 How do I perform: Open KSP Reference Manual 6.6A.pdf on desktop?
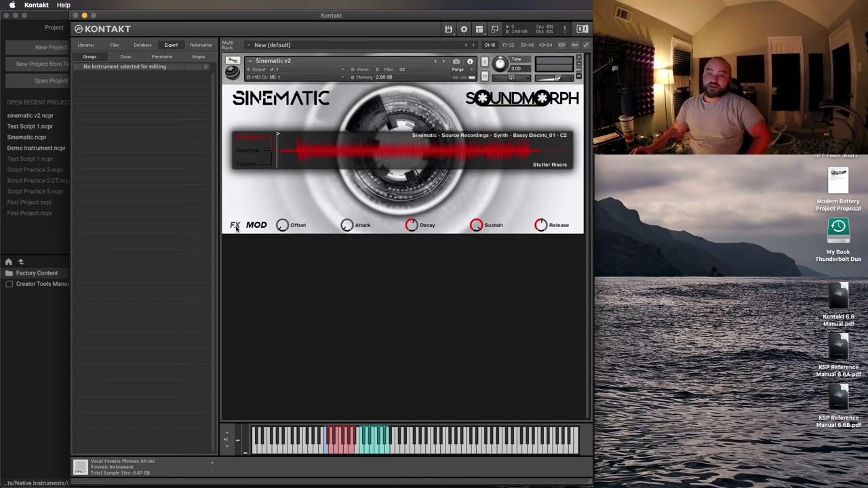point(838,356)
